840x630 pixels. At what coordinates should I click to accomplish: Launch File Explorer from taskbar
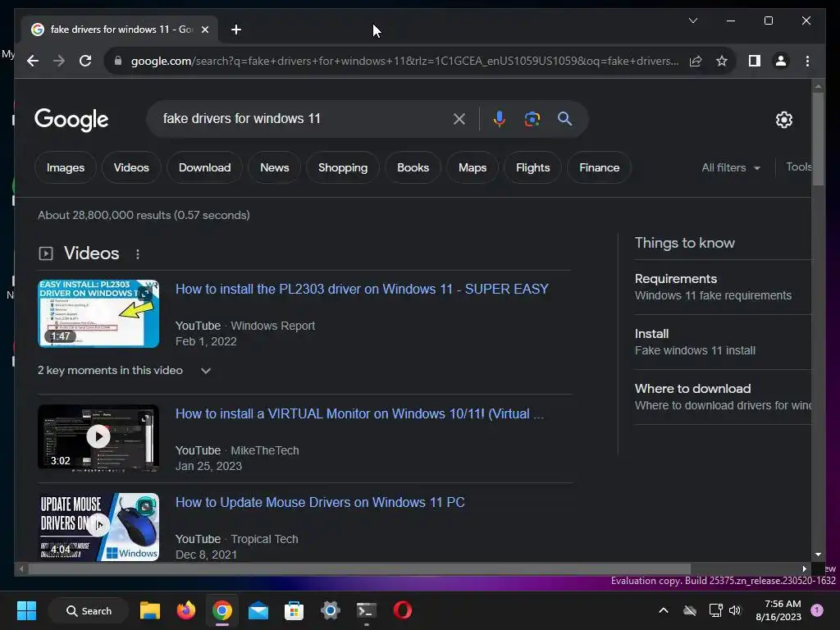[150, 610]
